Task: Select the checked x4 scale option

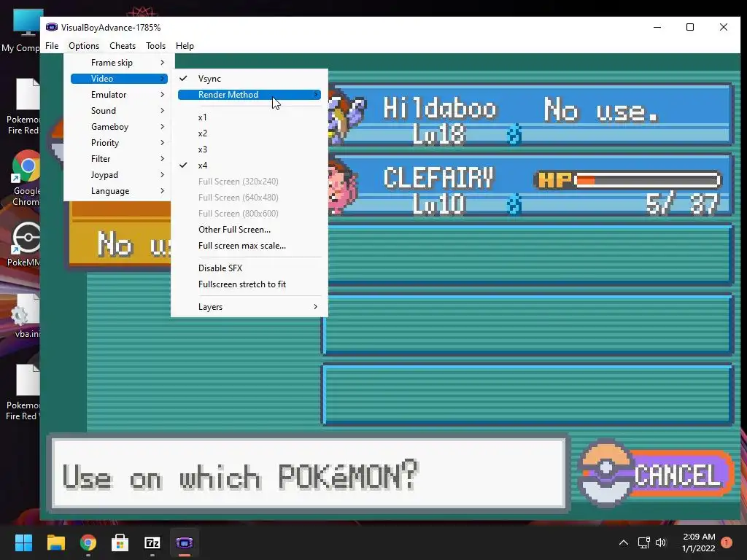Action: (x=249, y=166)
